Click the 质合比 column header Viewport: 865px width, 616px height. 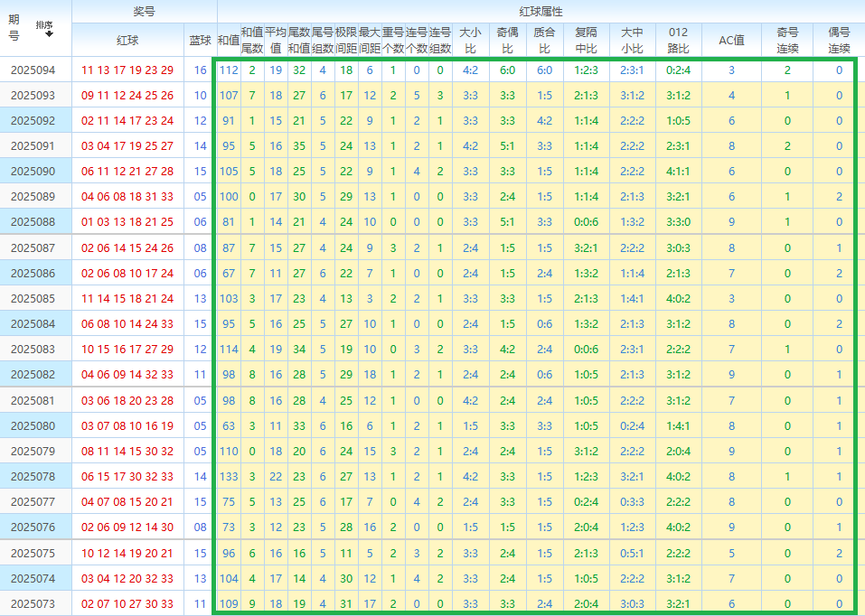(544, 40)
